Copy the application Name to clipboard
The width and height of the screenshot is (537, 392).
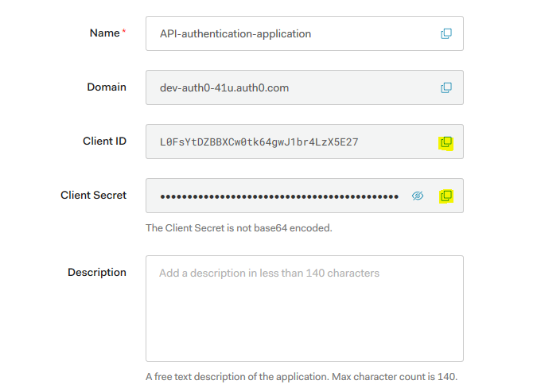click(446, 33)
